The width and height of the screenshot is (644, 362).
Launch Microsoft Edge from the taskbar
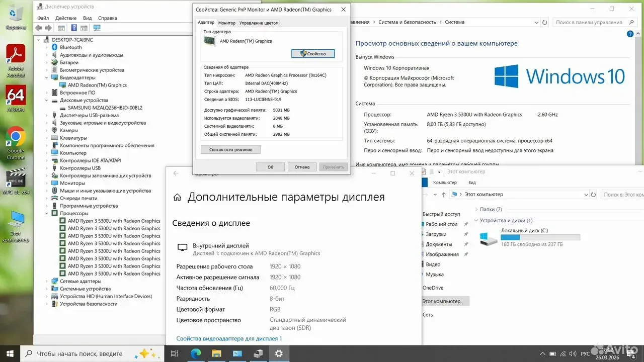(195, 353)
